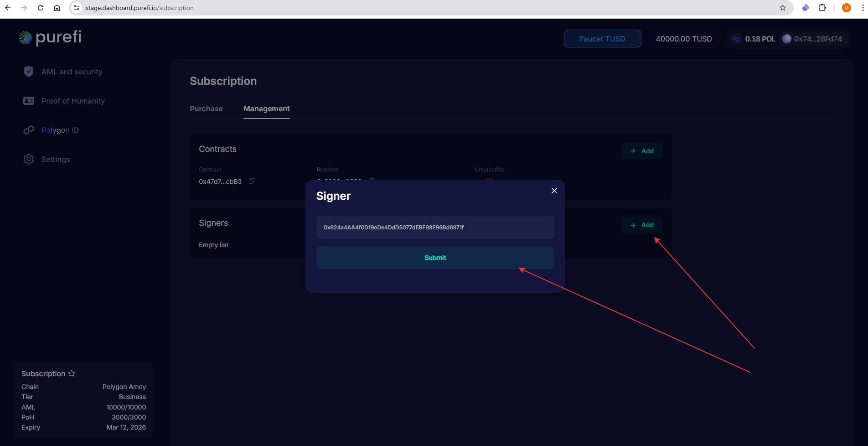Reload the page in the browser
This screenshot has width=868, height=446.
(x=41, y=8)
